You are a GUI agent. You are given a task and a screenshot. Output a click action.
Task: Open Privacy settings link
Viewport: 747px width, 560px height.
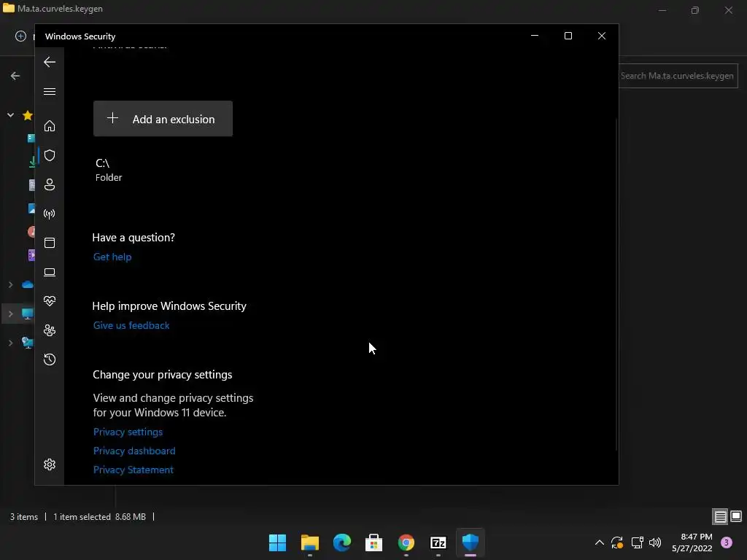(128, 432)
